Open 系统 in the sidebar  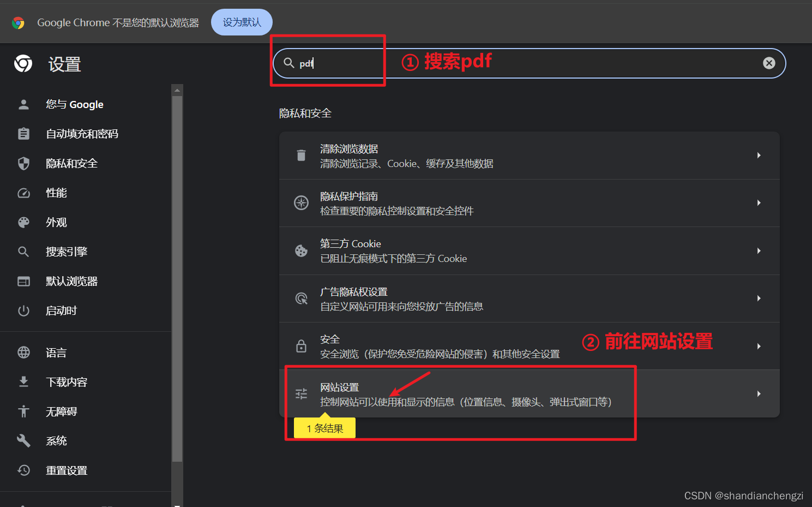[56, 440]
